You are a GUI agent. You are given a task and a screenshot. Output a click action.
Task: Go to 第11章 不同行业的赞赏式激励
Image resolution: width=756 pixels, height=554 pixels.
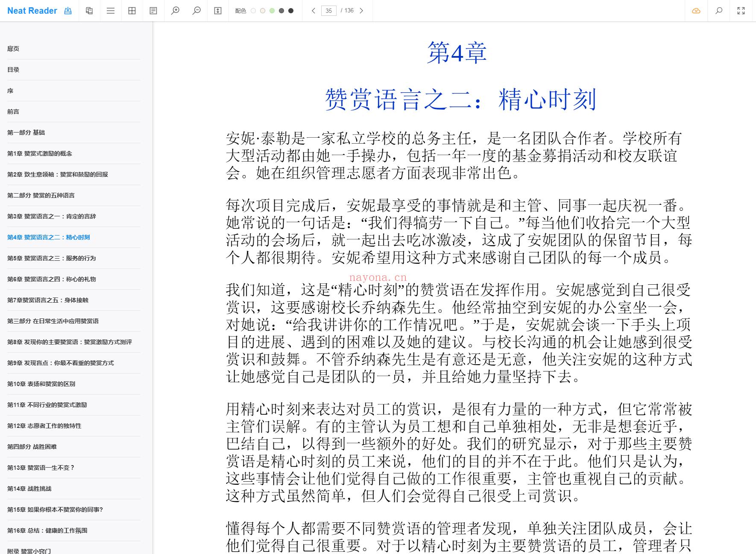(x=47, y=405)
